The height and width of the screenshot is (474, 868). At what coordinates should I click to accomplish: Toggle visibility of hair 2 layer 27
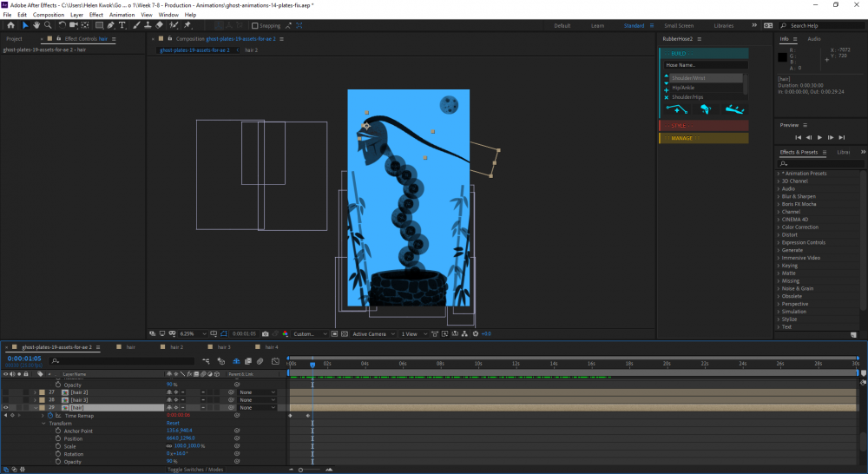pyautogui.click(x=6, y=392)
